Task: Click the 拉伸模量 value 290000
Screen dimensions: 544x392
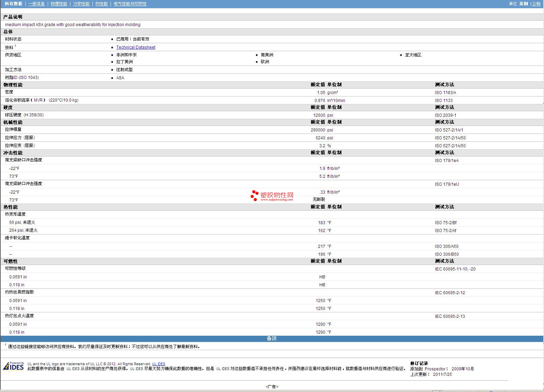Action: (x=318, y=130)
